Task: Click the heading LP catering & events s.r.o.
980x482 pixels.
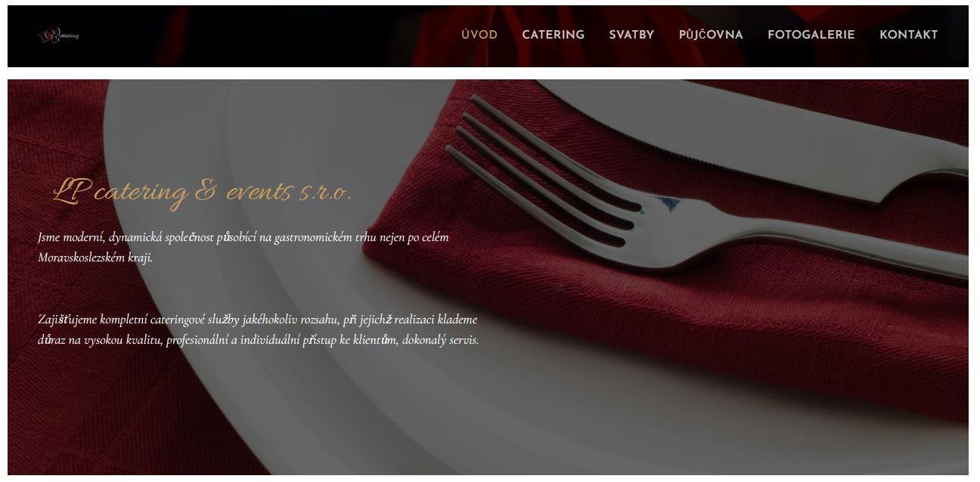Action: (202, 192)
